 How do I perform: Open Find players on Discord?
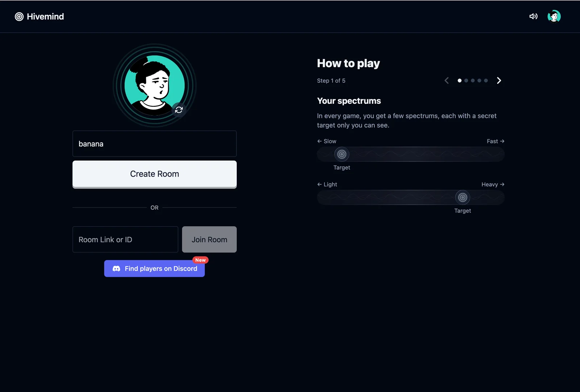(x=154, y=269)
